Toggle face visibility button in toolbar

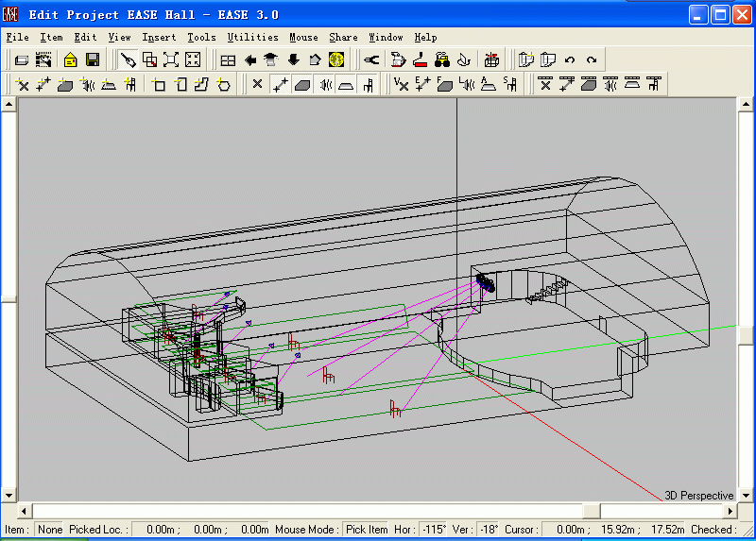(302, 85)
